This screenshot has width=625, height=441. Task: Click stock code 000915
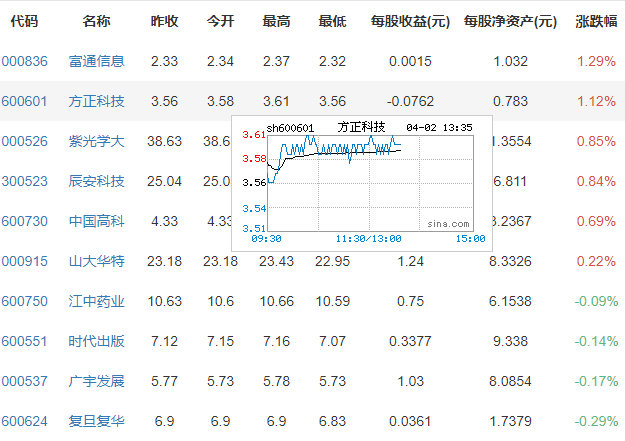(x=24, y=261)
